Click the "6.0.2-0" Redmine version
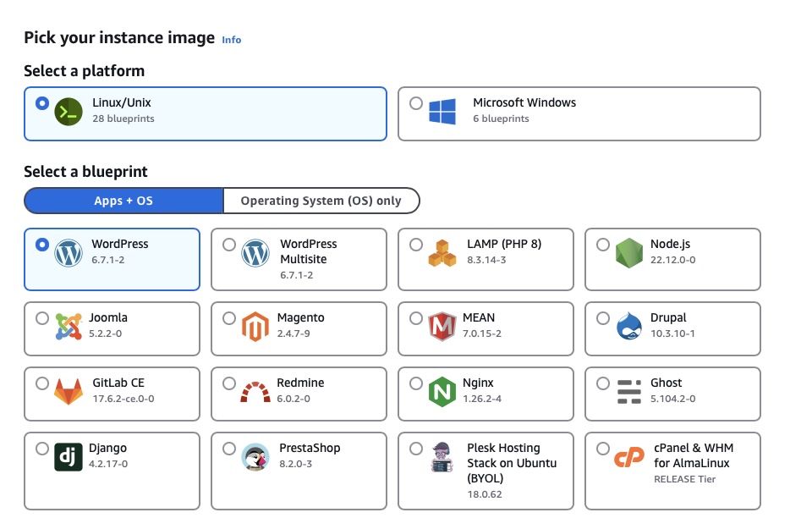 click(294, 399)
